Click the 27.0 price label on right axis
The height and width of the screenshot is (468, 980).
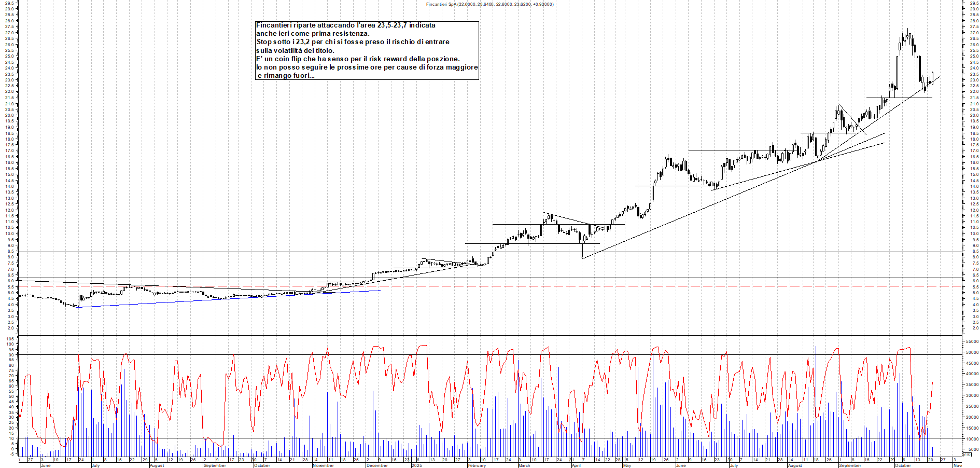974,33
